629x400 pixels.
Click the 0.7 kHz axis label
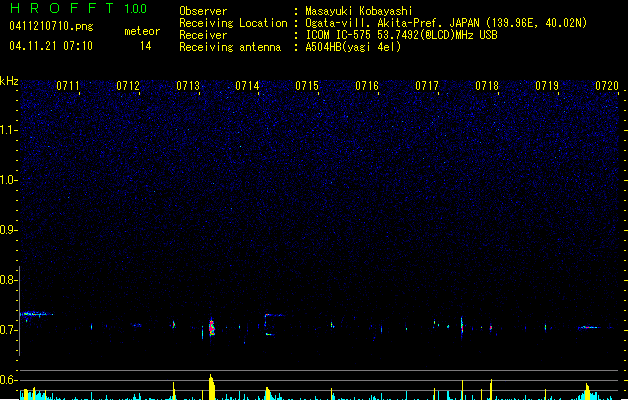(8, 330)
